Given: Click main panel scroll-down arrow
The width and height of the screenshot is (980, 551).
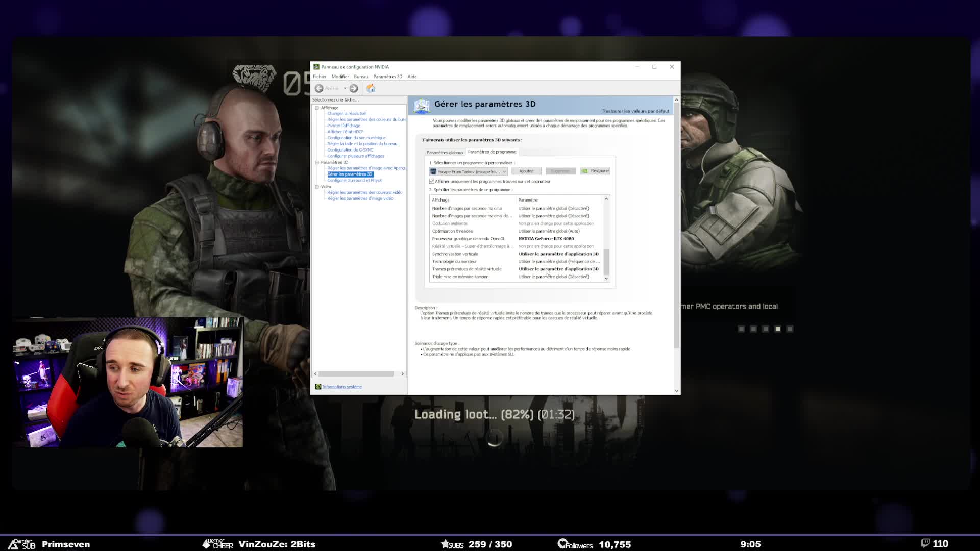Looking at the screenshot, I should (677, 391).
